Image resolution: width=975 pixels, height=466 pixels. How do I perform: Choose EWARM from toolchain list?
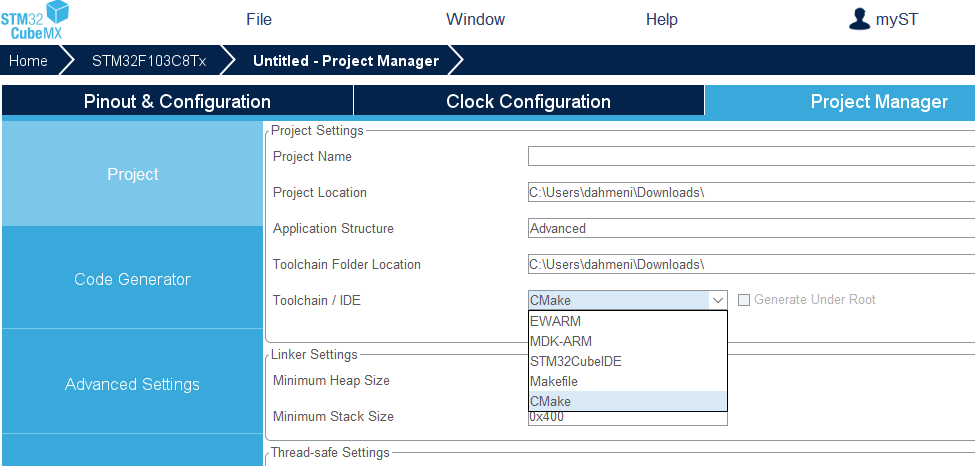pyautogui.click(x=627, y=321)
